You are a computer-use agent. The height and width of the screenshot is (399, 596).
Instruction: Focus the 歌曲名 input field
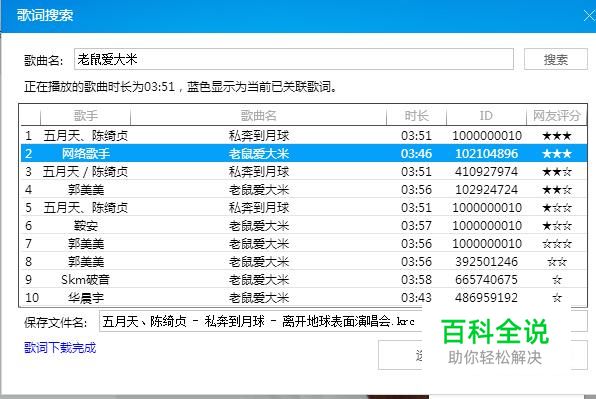(294, 59)
